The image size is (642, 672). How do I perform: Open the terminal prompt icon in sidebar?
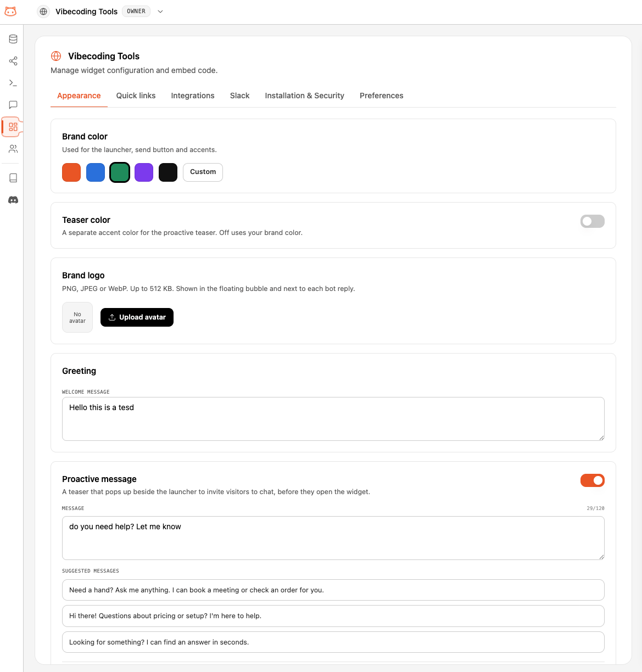pos(13,83)
